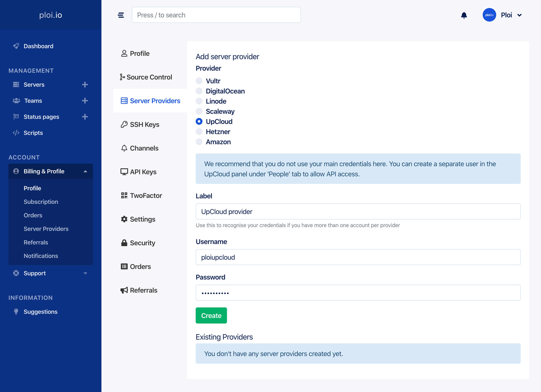Add a team using plus icon
The width and height of the screenshot is (541, 392).
click(x=85, y=101)
